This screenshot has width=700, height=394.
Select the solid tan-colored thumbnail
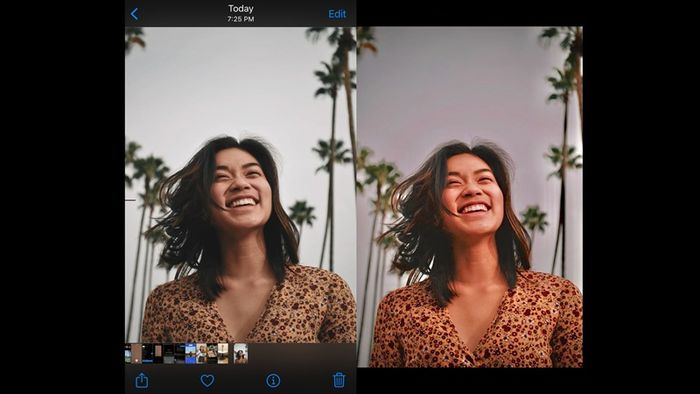click(136, 353)
